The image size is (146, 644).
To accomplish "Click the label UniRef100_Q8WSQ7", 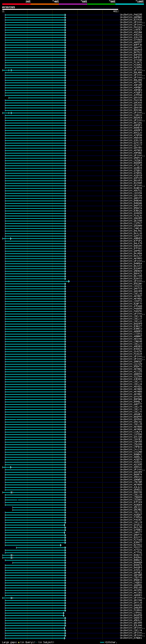I will coord(131,361).
